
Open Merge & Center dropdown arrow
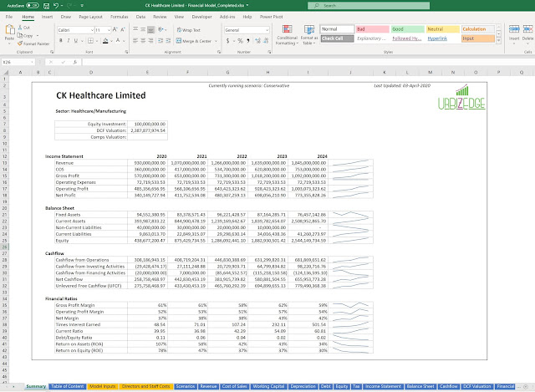point(216,41)
